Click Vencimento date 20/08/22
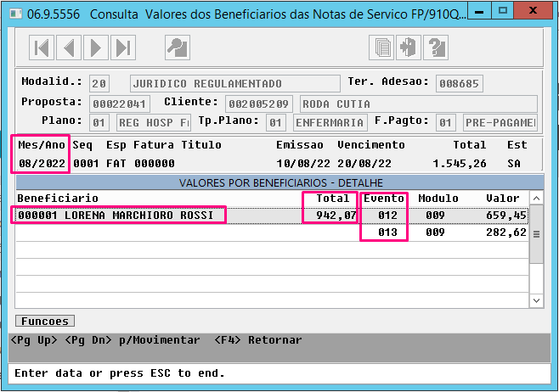 point(364,164)
